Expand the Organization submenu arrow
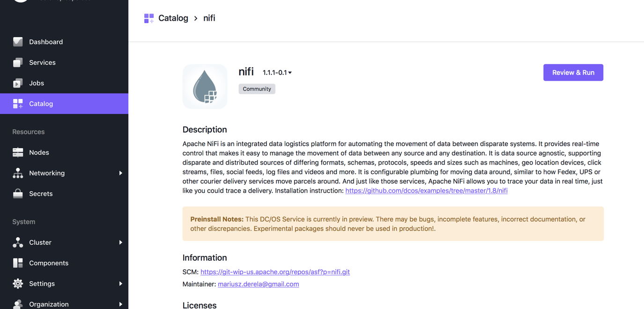This screenshot has height=309, width=644. tap(120, 304)
